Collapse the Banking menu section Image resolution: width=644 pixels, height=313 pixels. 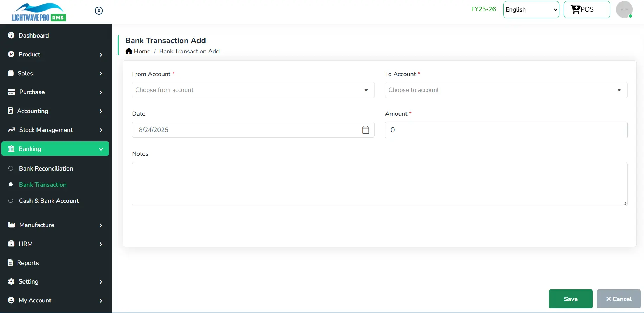click(x=55, y=149)
